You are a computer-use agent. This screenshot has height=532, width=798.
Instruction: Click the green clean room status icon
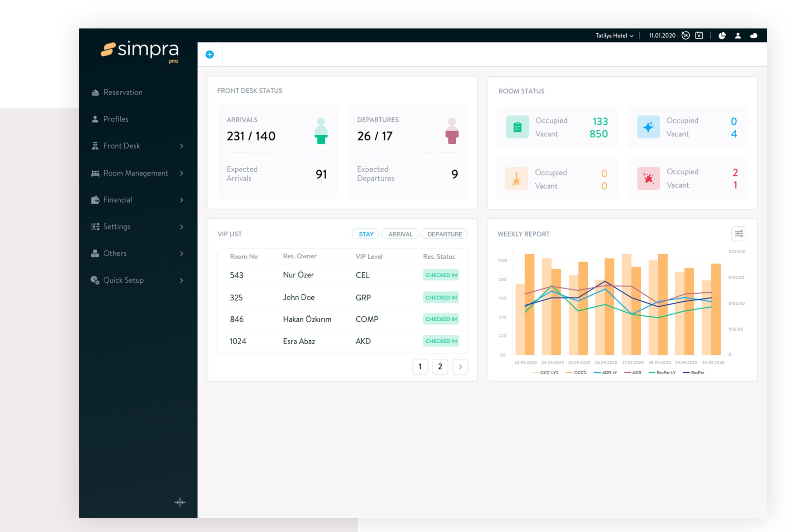pyautogui.click(x=517, y=127)
